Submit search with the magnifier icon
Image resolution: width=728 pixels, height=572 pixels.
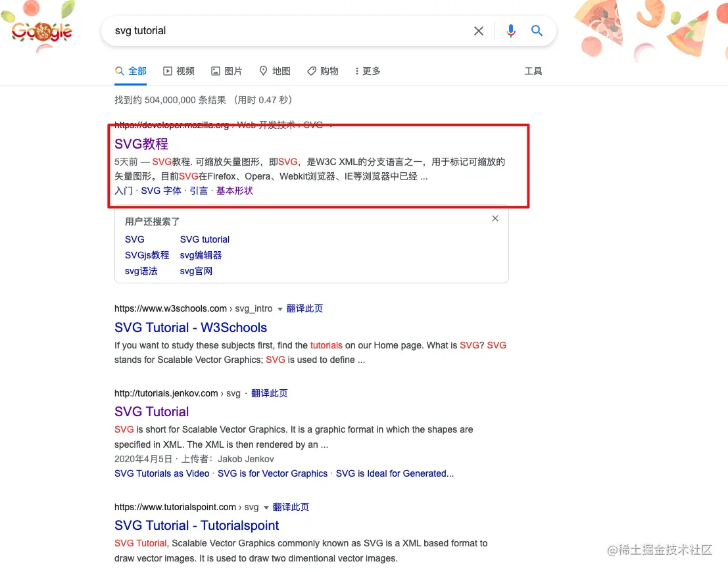click(x=537, y=31)
